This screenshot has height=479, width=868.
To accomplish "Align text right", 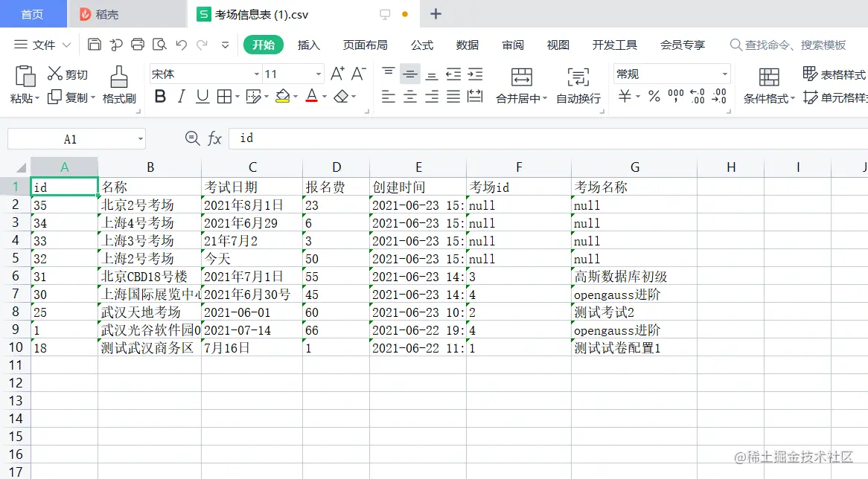I will 432,97.
